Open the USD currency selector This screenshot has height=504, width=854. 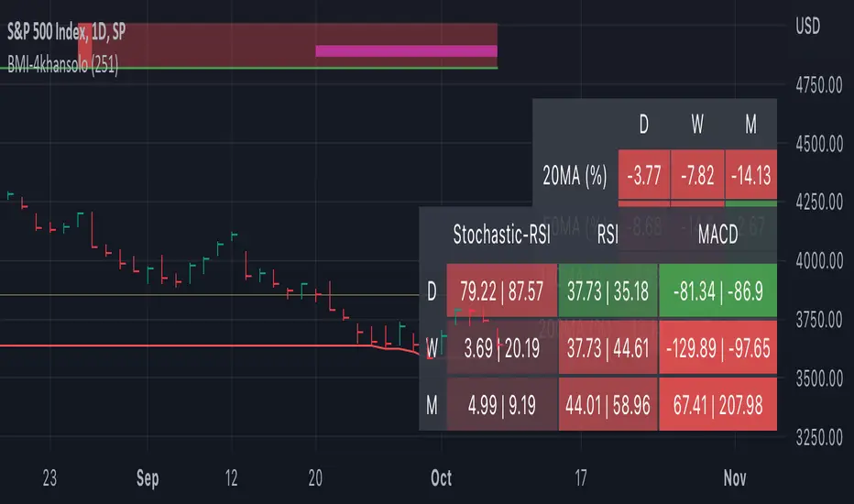coord(807,27)
